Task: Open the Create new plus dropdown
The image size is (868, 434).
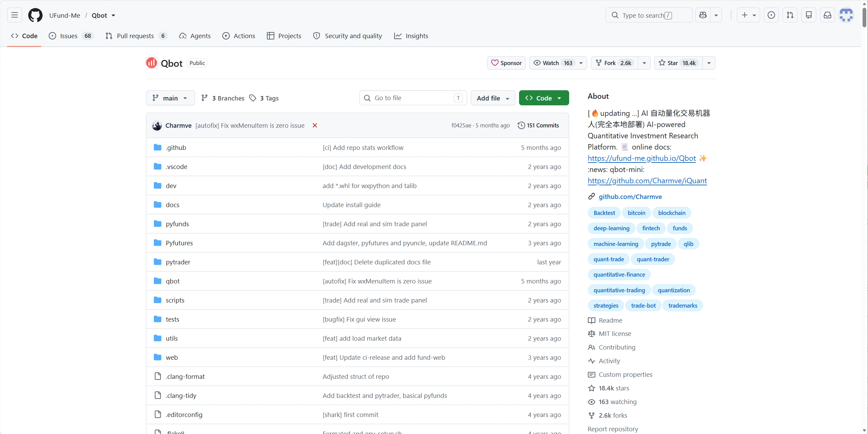Action: pos(749,15)
